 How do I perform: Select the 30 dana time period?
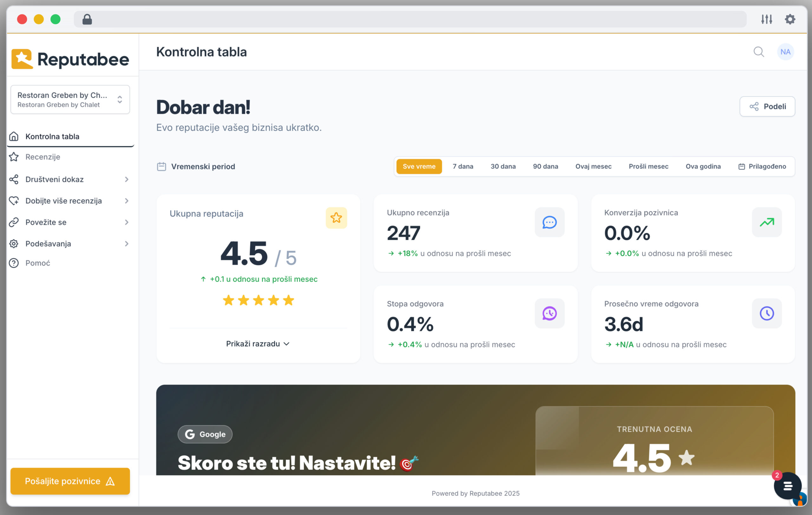pyautogui.click(x=503, y=166)
